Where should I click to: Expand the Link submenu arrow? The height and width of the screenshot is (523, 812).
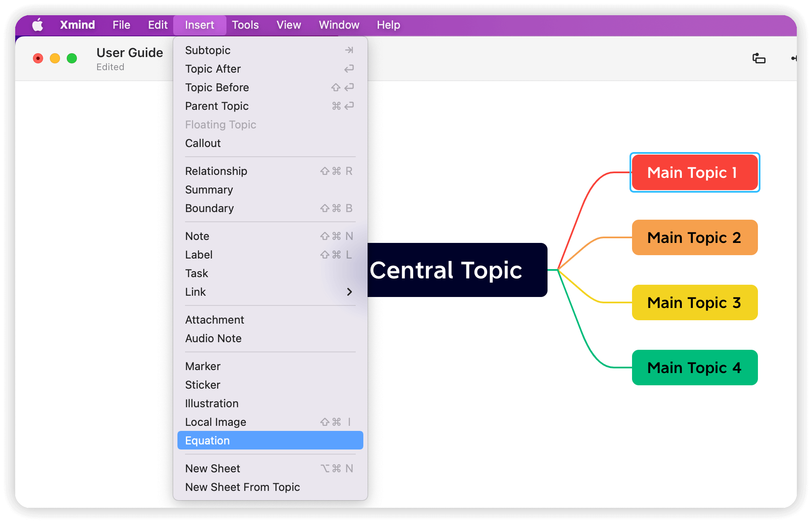(349, 292)
